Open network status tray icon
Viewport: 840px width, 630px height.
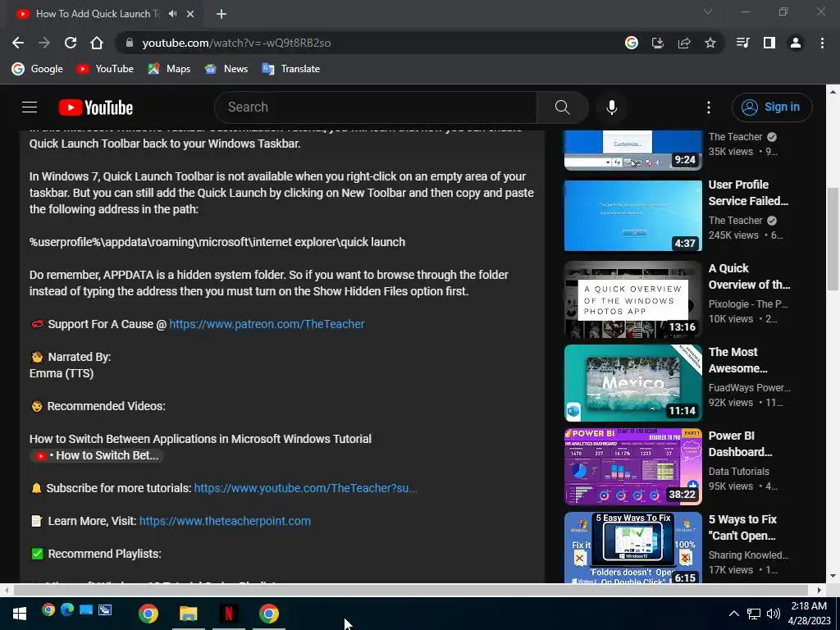[754, 614]
